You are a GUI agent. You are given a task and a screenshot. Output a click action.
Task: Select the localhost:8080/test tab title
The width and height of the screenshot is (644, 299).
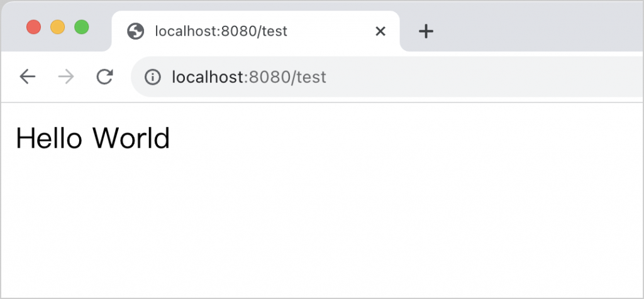coord(221,31)
